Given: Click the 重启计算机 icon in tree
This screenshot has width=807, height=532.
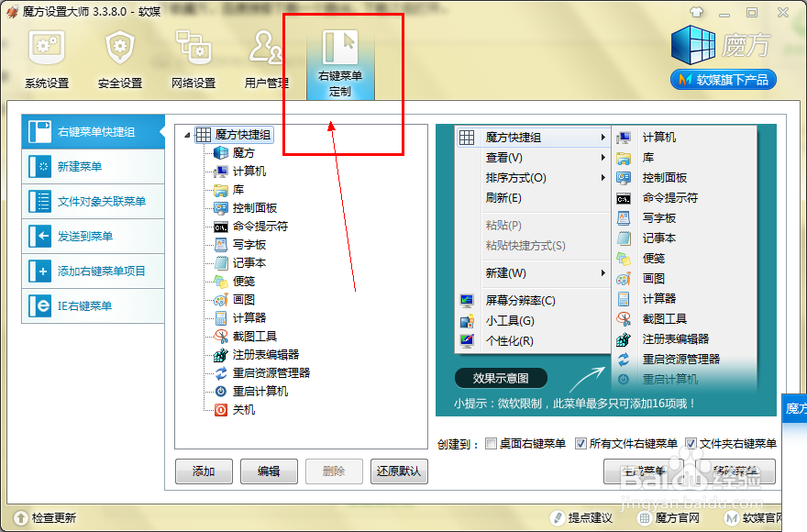Looking at the screenshot, I should [x=221, y=392].
